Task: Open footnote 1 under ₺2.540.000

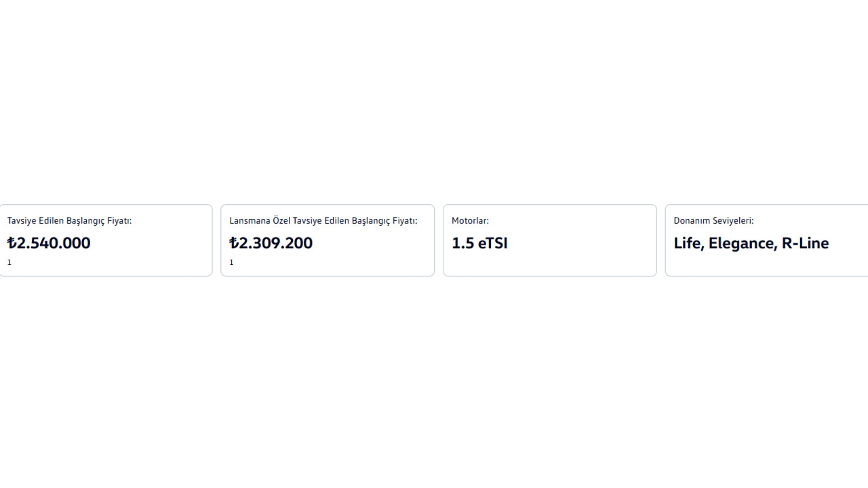Action: click(9, 262)
